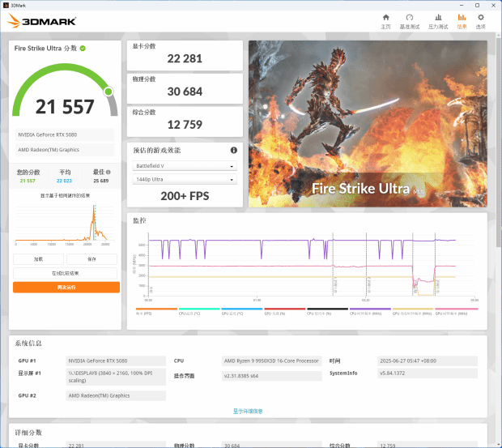Click the 3DMARK logo in the header
502x448 pixels.
pyautogui.click(x=41, y=21)
